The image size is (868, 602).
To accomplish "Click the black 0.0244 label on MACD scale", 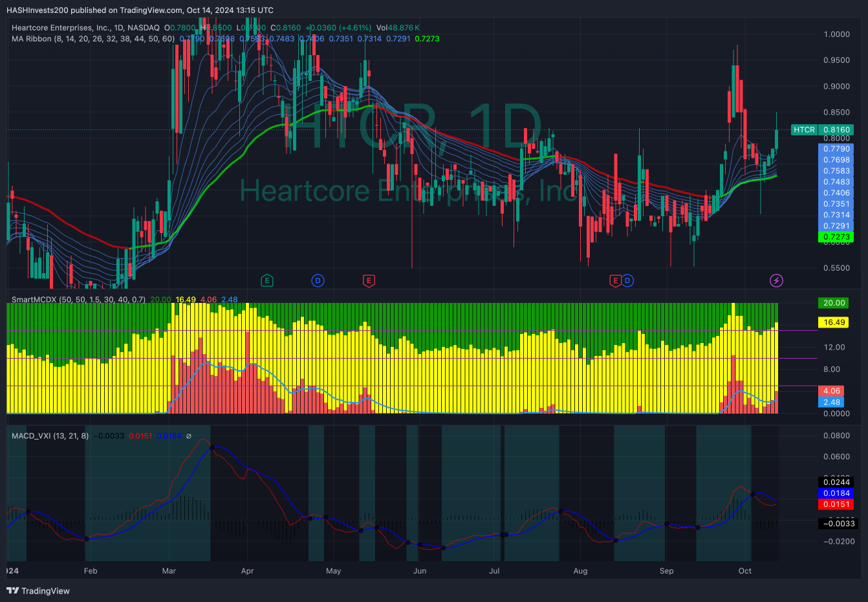I will pos(836,482).
